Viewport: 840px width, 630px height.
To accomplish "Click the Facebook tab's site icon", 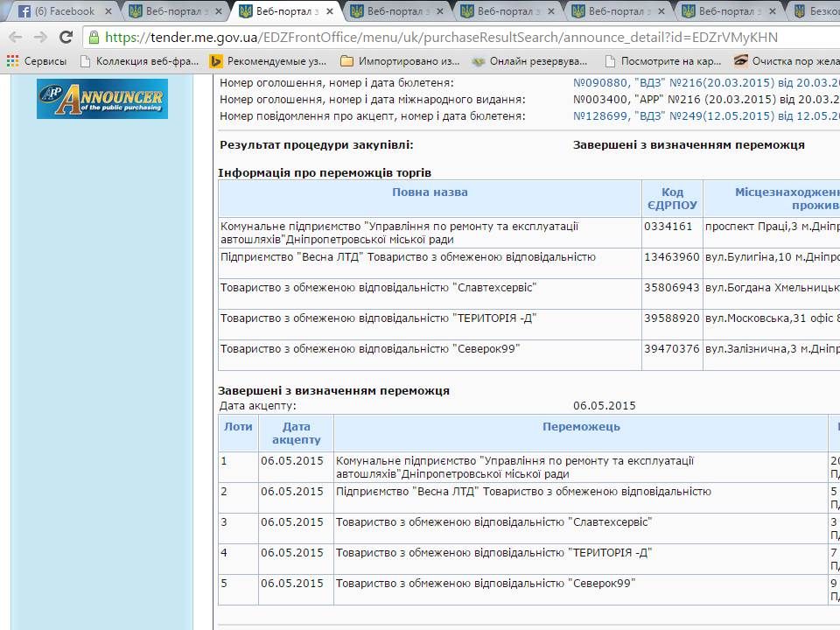I will [22, 11].
